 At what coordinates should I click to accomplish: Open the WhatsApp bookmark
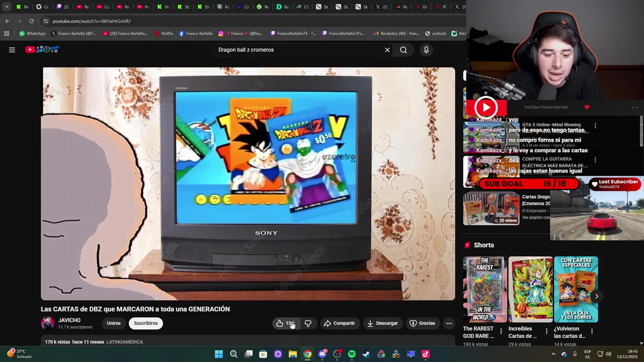(32, 34)
